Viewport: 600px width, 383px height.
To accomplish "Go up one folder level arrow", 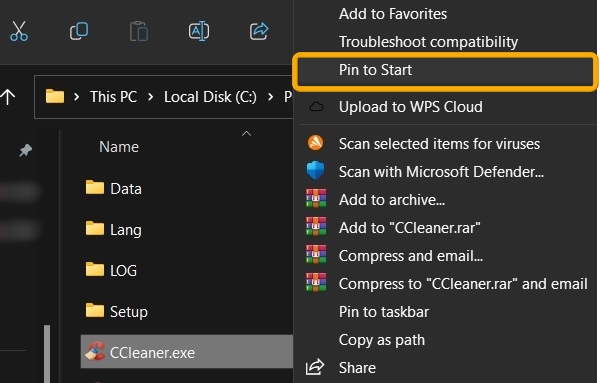I will point(8,97).
